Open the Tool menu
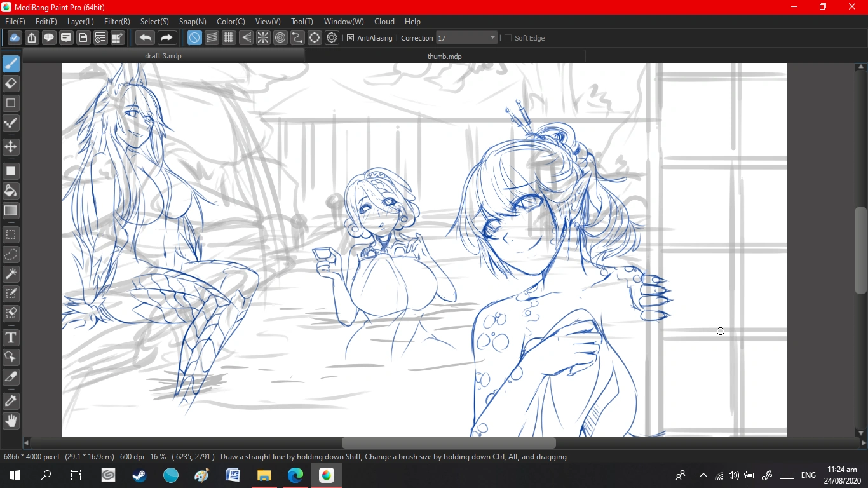The width and height of the screenshot is (868, 488). point(302,22)
